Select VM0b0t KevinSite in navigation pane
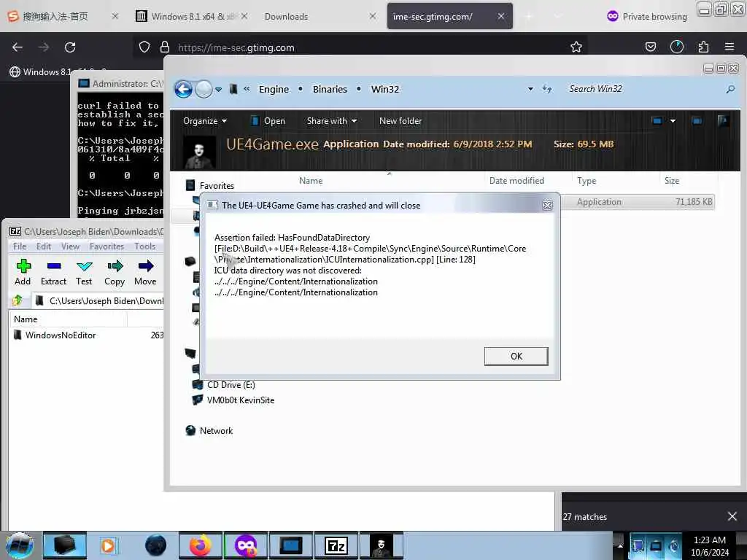This screenshot has width=747, height=560. pos(241,400)
